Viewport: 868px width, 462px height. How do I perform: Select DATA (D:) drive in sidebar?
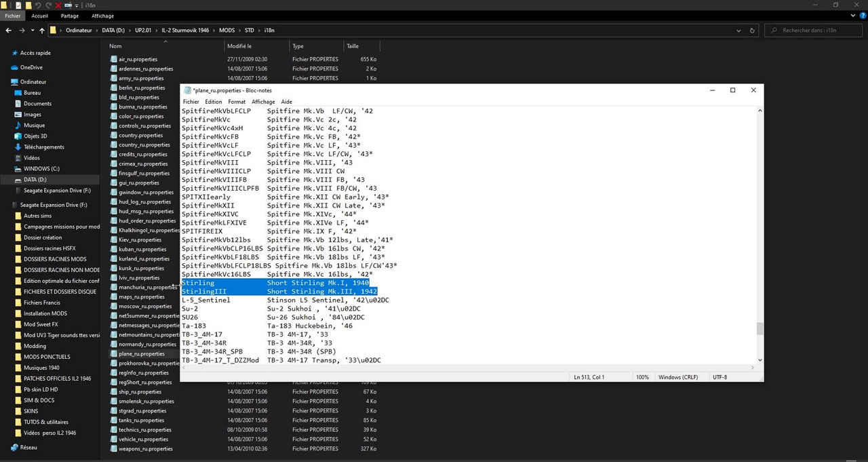[35, 180]
